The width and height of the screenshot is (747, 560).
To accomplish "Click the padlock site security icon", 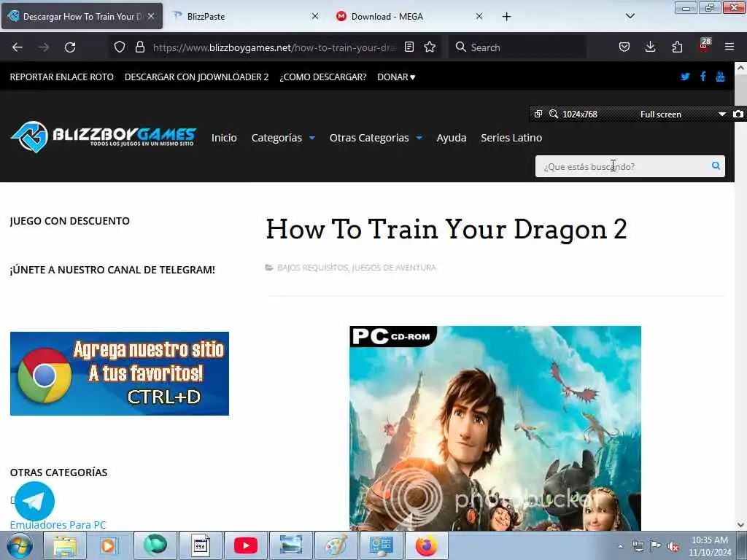I will click(139, 47).
